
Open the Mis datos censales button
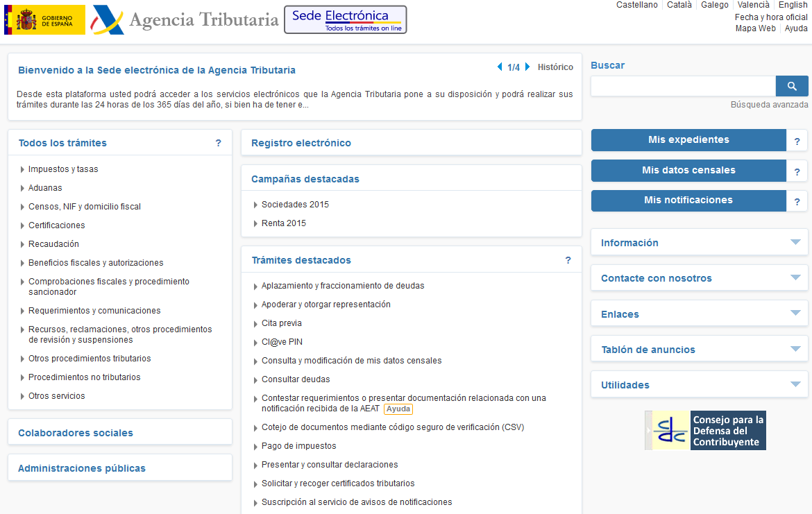(688, 171)
